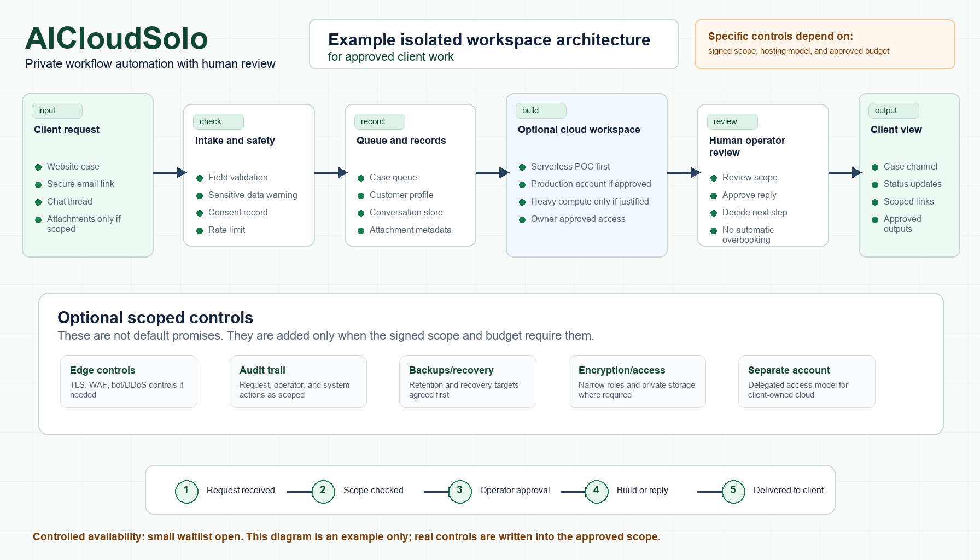The width and height of the screenshot is (980, 560).
Task: Open the Audit trail card
Action: pyautogui.click(x=298, y=382)
